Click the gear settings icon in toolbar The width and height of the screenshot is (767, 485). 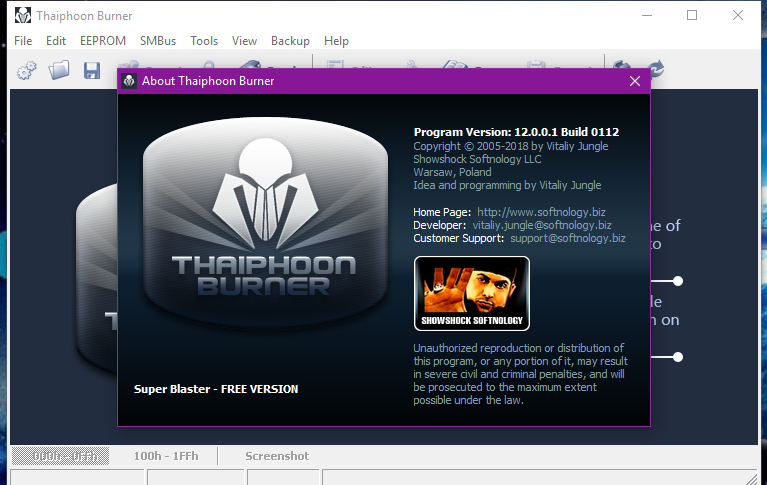click(26, 70)
